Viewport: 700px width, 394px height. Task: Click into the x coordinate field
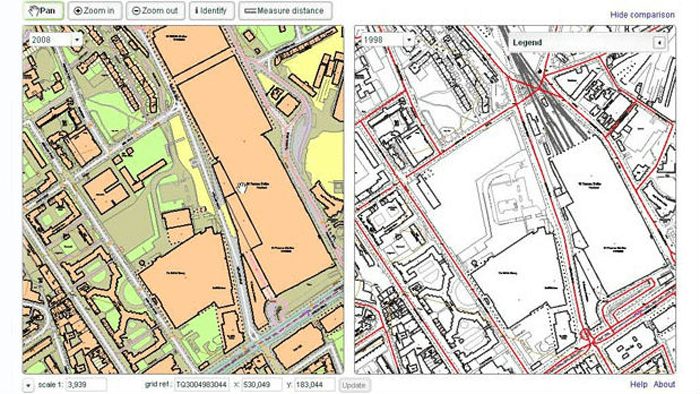coord(262,385)
